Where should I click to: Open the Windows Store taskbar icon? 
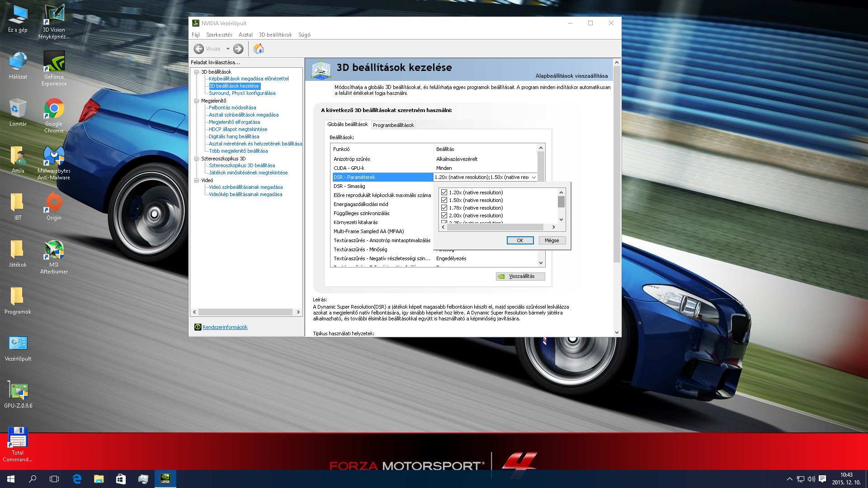[x=121, y=479]
